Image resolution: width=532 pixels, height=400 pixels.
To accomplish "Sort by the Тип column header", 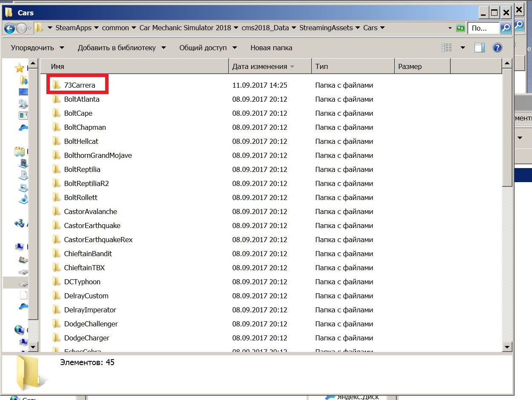I will [353, 66].
